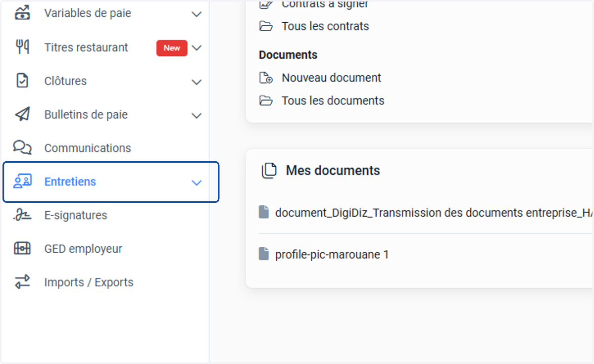
Task: Click the folder icon beside Tous les contrats
Action: click(266, 26)
